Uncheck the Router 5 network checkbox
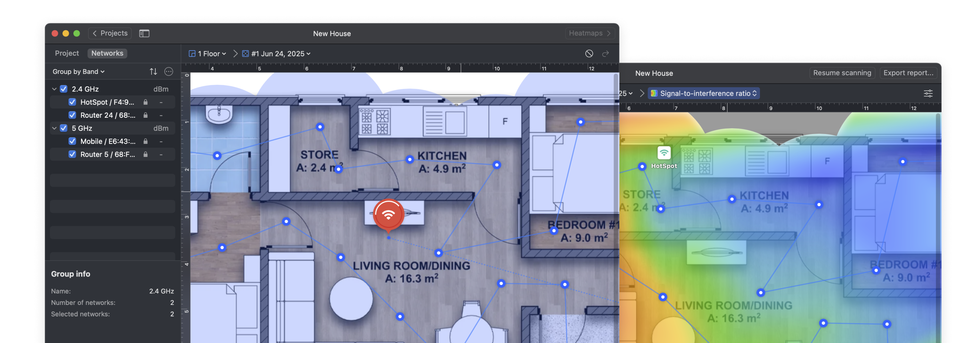This screenshot has width=980, height=343. [72, 154]
